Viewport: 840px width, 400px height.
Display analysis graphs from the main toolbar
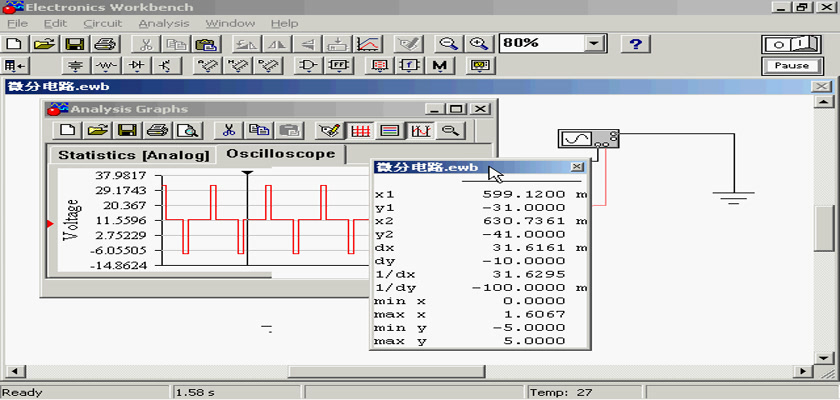click(369, 43)
